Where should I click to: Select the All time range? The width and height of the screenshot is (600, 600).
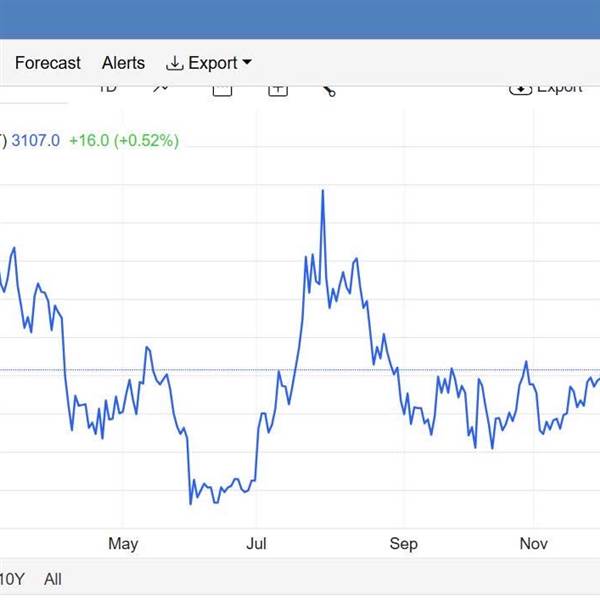click(x=53, y=579)
